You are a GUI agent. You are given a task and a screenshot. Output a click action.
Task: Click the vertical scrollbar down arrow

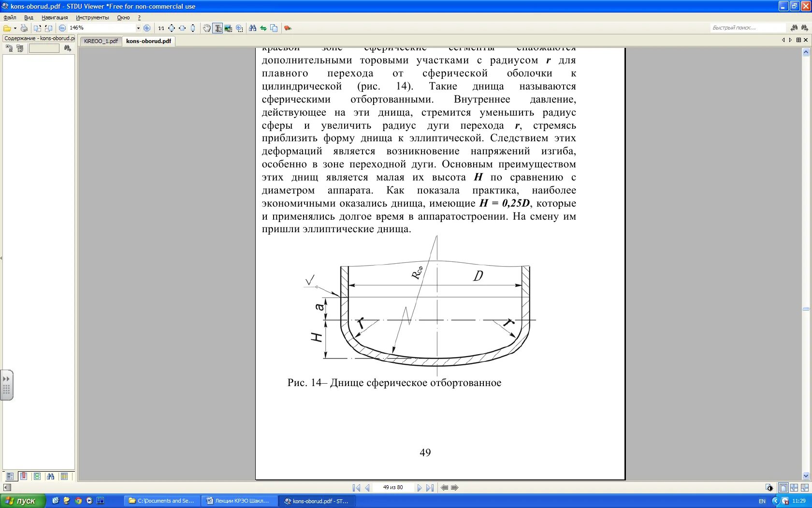pos(806,476)
